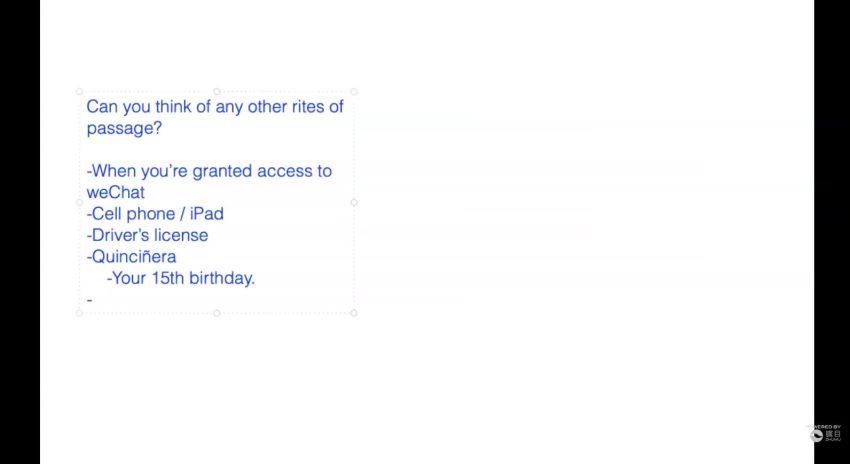Image resolution: width=850 pixels, height=464 pixels.
Task: Click the word 'iPad'
Action: coord(207,214)
